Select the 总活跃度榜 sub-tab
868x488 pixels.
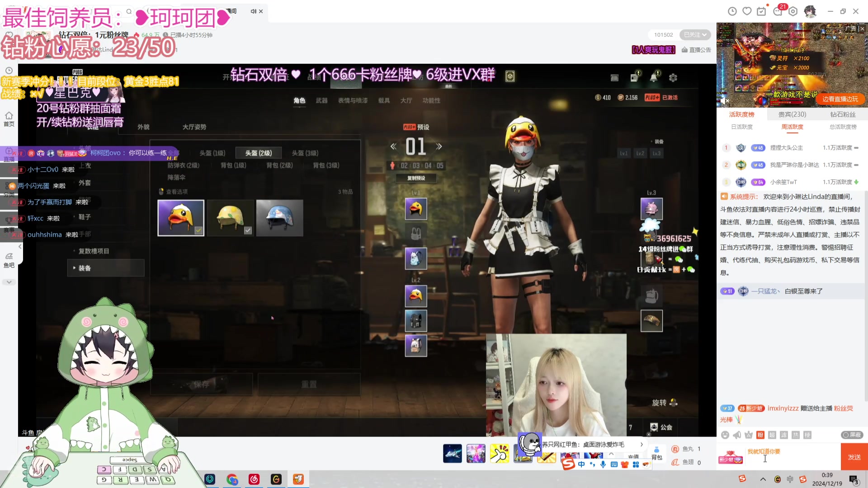click(843, 127)
